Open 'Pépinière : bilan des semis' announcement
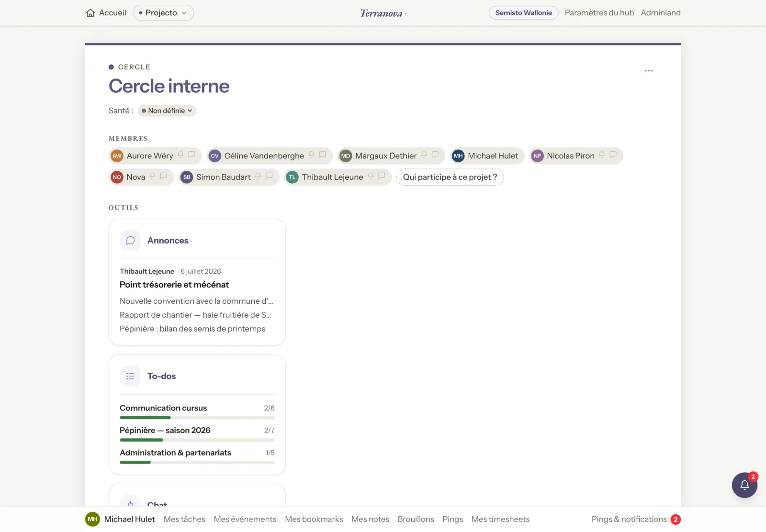 [x=192, y=329]
